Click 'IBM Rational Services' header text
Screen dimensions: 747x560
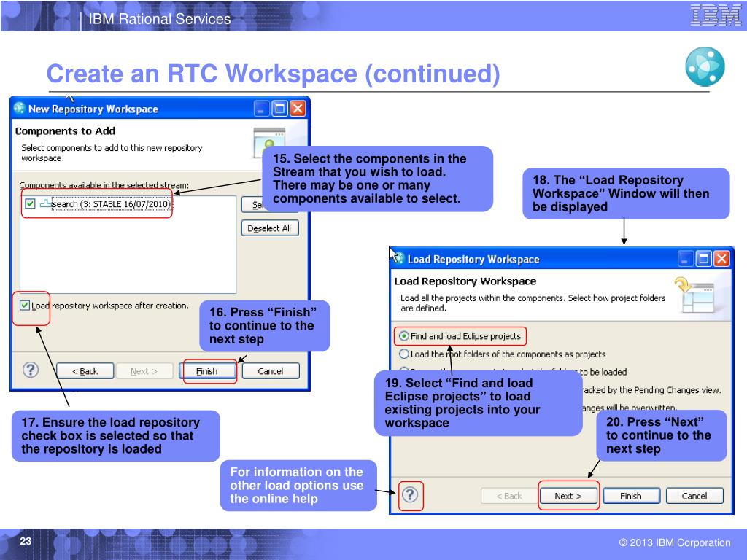pos(160,18)
